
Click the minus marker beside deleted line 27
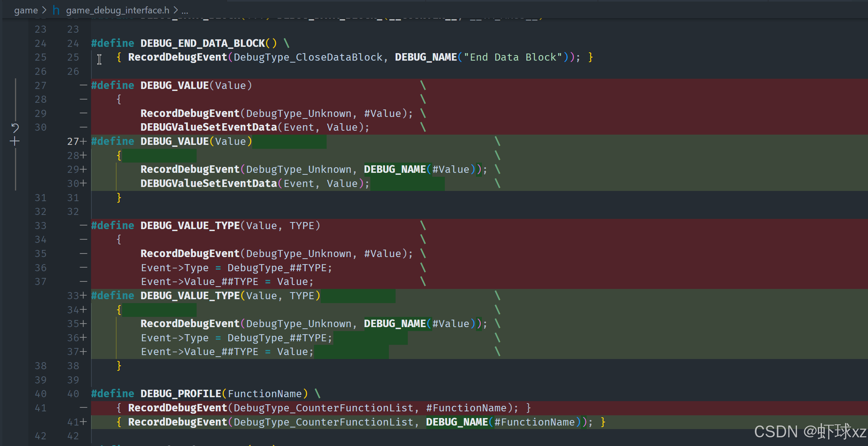pos(83,85)
